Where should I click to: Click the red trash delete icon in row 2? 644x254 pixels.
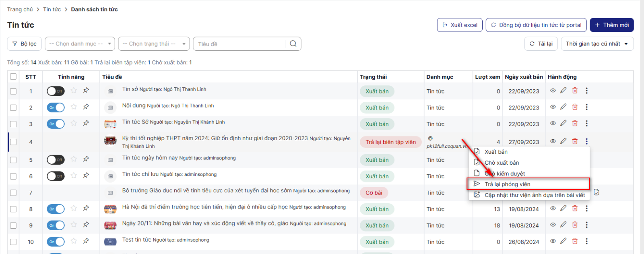tap(575, 107)
